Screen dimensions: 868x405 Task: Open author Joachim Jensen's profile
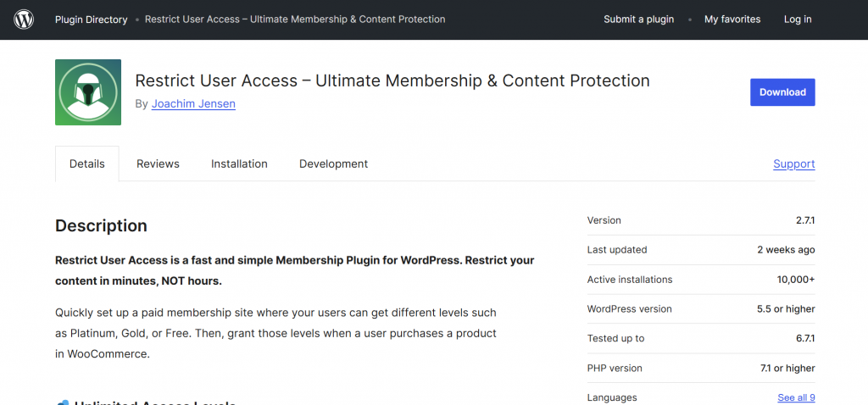click(x=193, y=103)
